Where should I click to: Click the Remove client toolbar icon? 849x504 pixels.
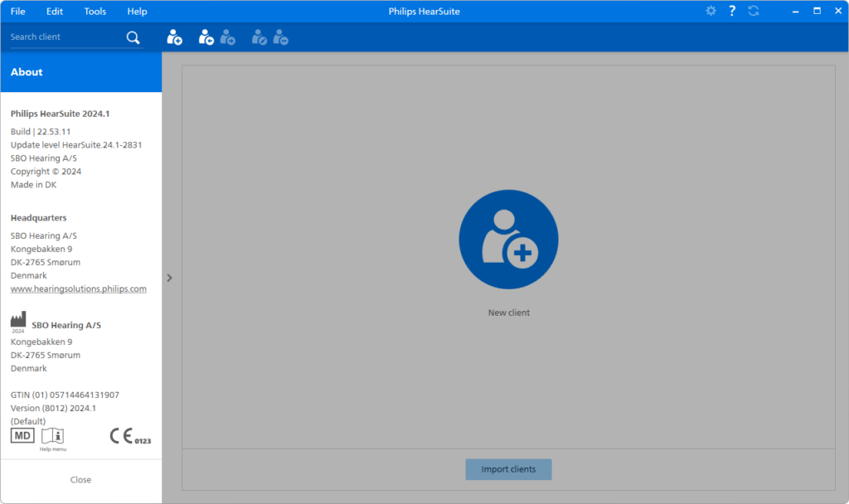[x=280, y=36]
